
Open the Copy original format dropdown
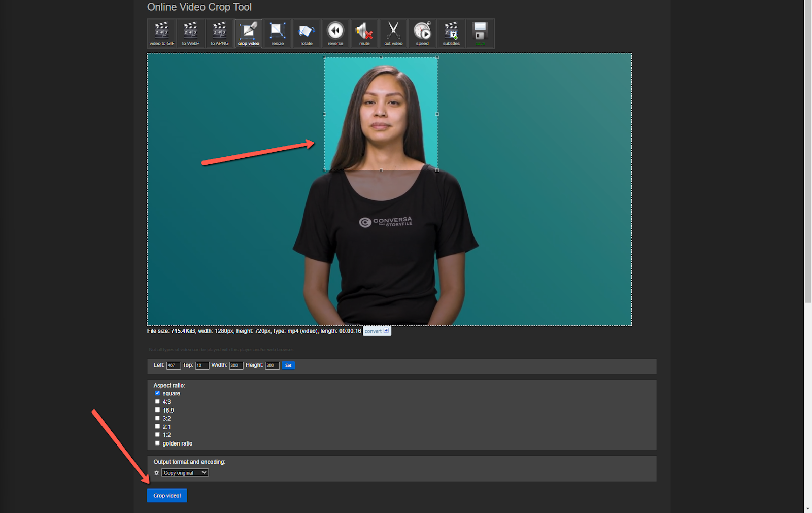tap(185, 473)
